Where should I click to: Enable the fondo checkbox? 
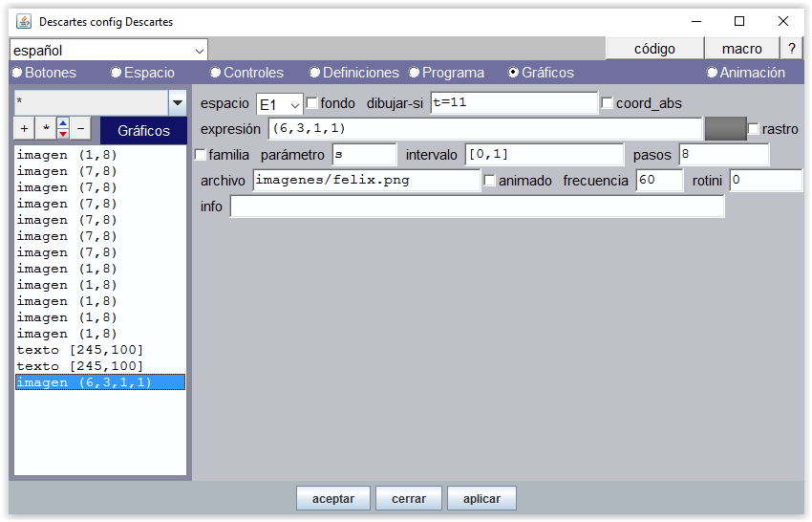click(x=312, y=103)
